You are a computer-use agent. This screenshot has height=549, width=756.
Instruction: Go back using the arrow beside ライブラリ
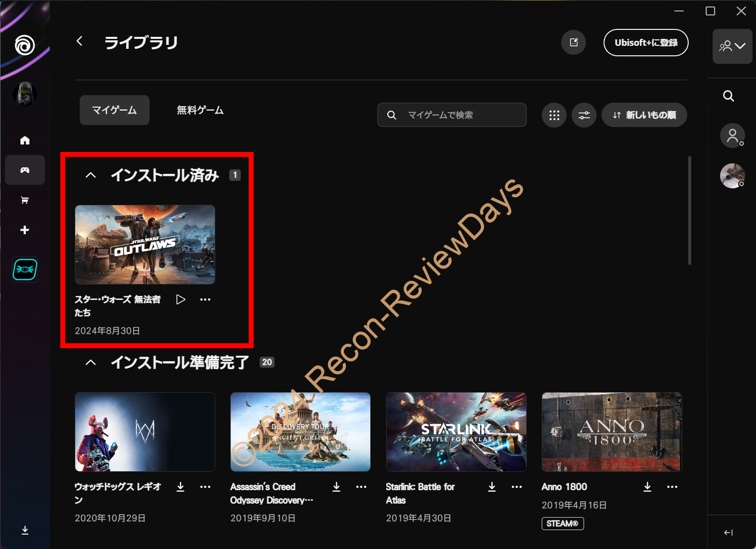tap(80, 41)
